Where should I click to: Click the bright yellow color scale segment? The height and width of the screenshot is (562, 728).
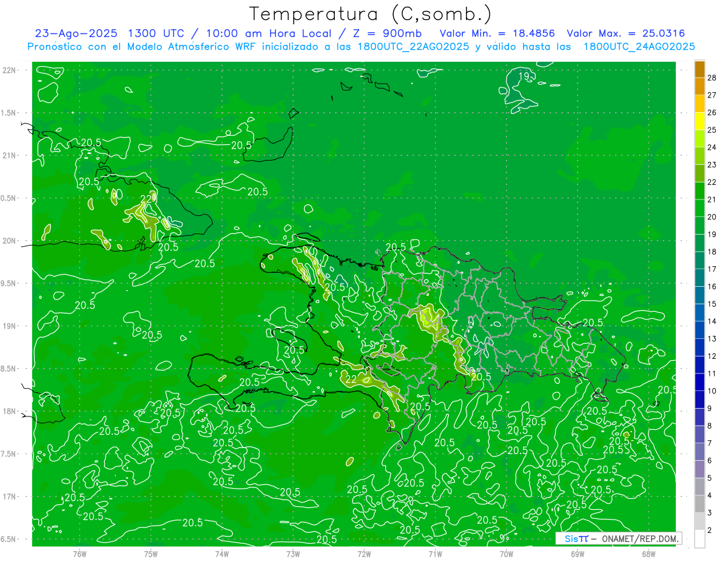(699, 121)
